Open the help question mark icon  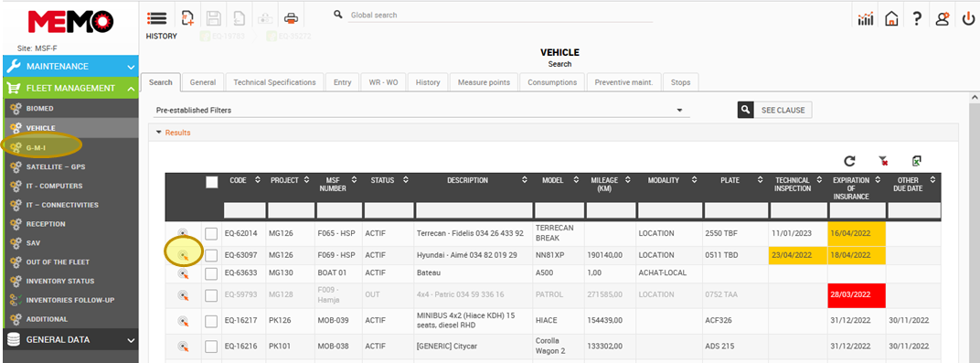(917, 18)
